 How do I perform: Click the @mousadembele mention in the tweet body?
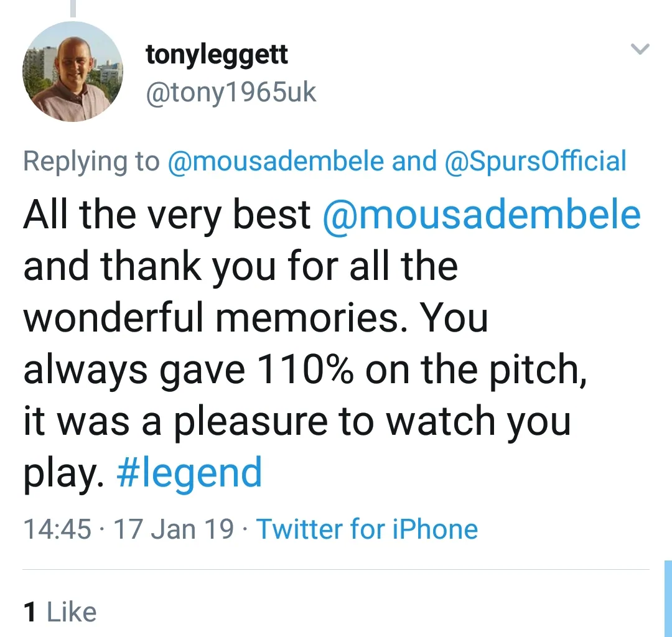(482, 215)
